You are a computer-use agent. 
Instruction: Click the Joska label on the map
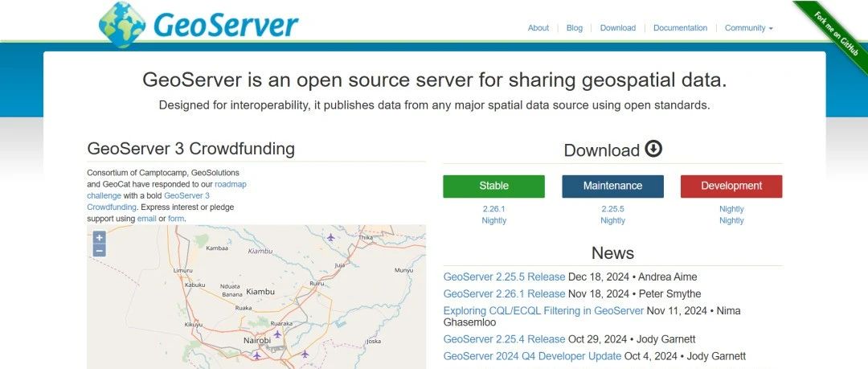coord(374,342)
